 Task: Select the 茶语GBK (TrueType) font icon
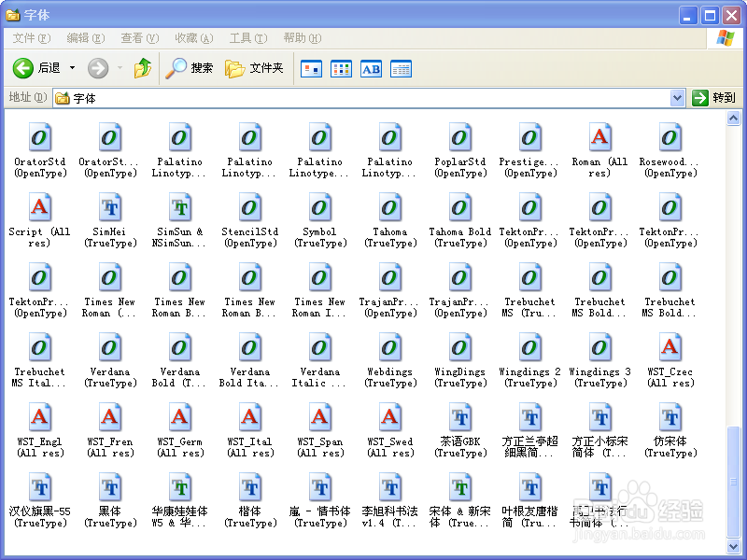pos(459,418)
